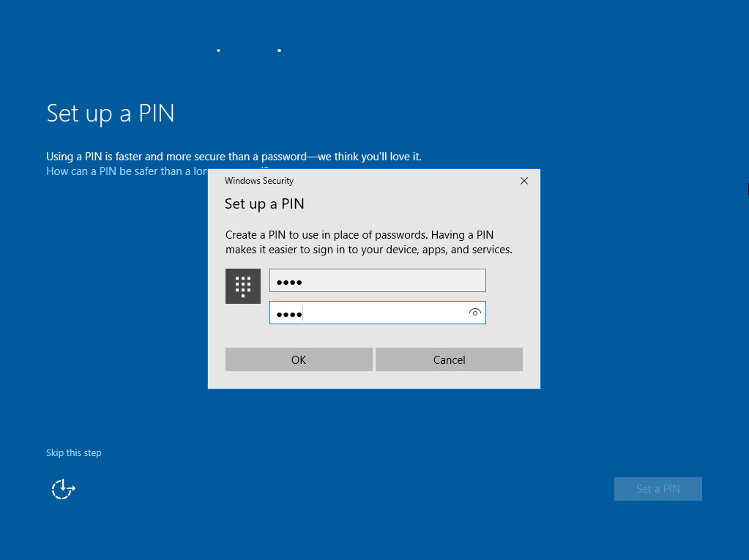Click the large Set up a PIN page heading

click(x=111, y=113)
